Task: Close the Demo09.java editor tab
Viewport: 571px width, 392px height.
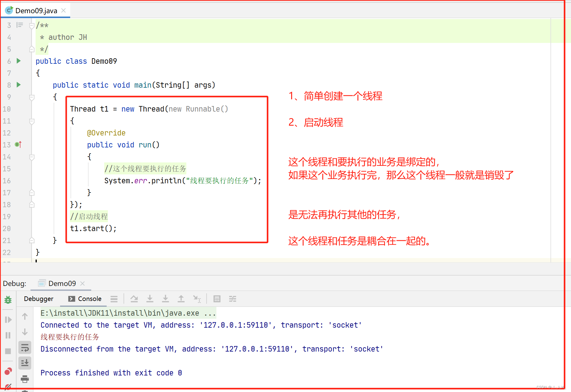Action: click(63, 10)
